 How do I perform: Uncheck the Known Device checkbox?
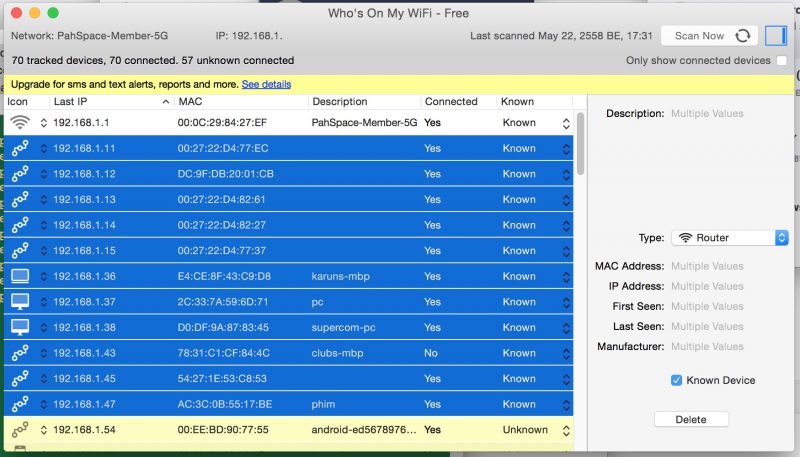tap(677, 380)
